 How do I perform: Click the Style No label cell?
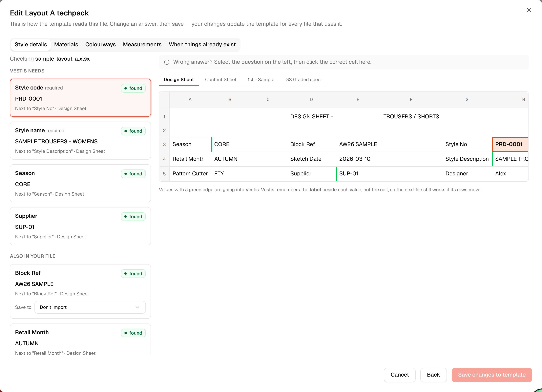[467, 144]
